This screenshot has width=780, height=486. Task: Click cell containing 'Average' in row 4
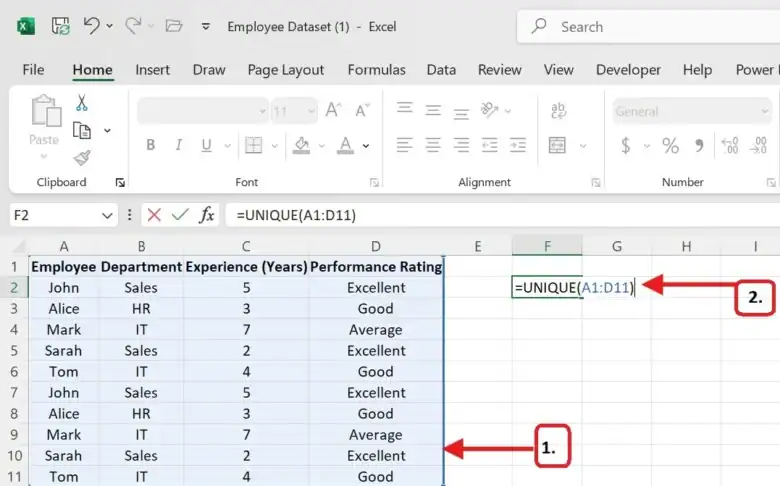(376, 330)
